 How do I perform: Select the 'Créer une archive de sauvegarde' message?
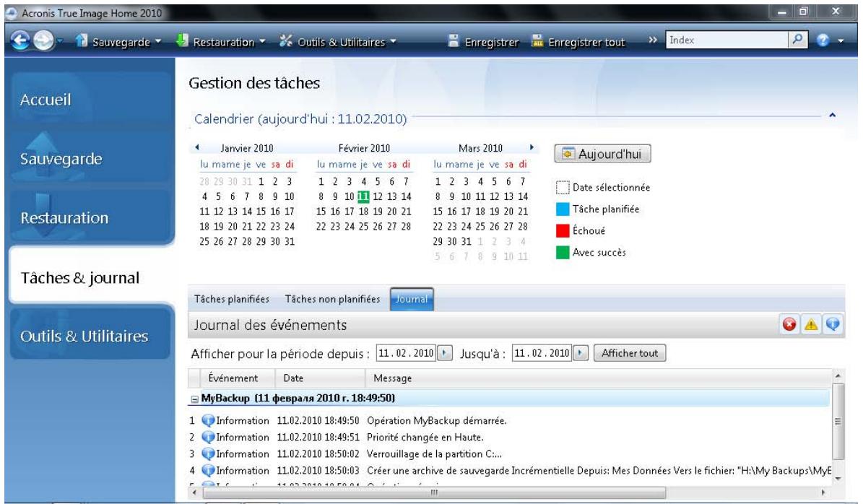(599, 471)
